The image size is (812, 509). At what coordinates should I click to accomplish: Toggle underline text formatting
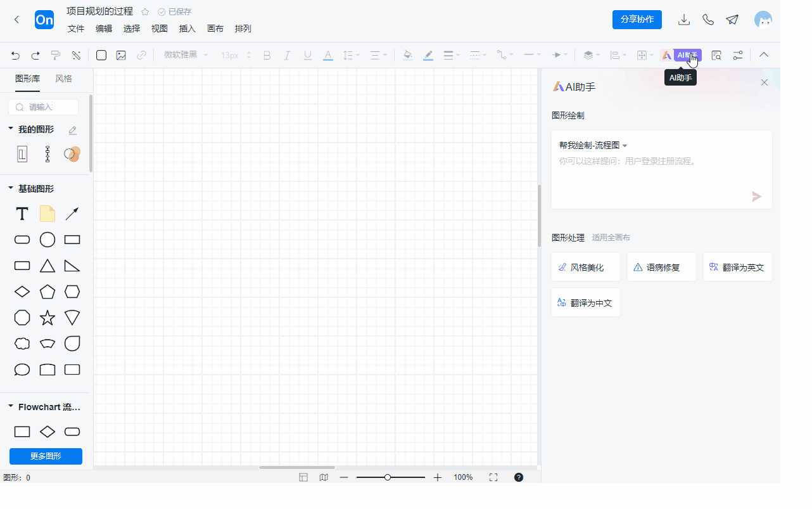308,56
